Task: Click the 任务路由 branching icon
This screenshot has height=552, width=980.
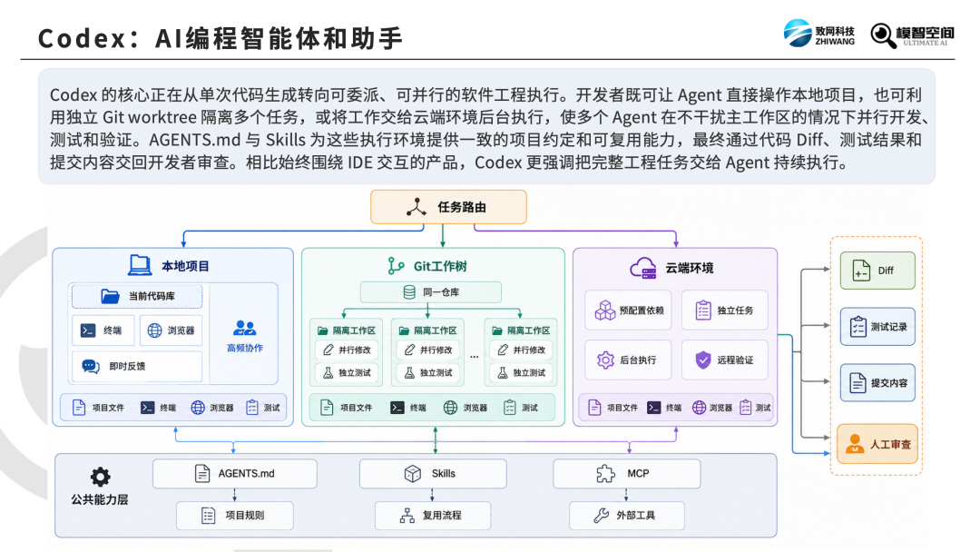Action: point(416,207)
